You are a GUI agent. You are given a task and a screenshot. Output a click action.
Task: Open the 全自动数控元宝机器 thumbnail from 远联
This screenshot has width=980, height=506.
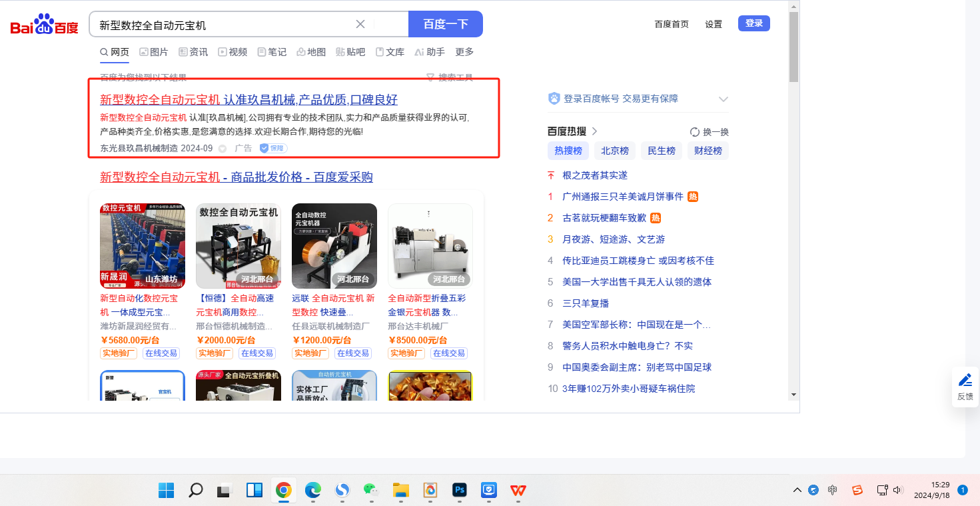point(334,246)
